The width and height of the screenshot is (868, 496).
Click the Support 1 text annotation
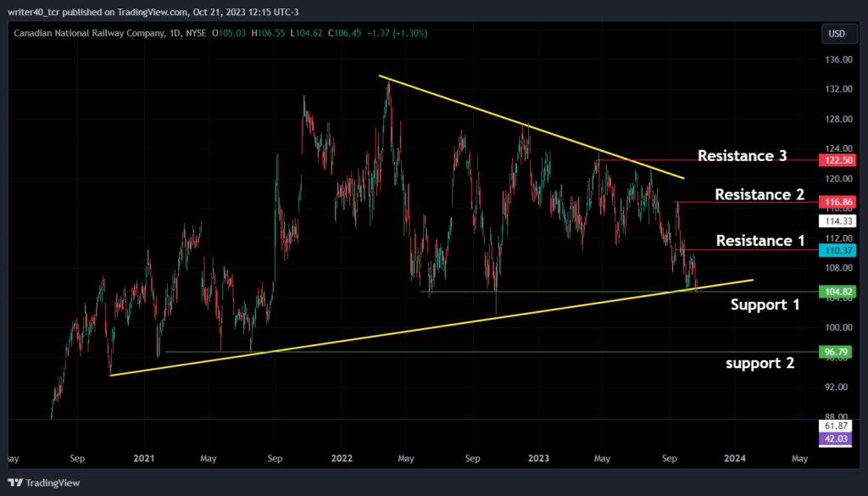coord(765,304)
